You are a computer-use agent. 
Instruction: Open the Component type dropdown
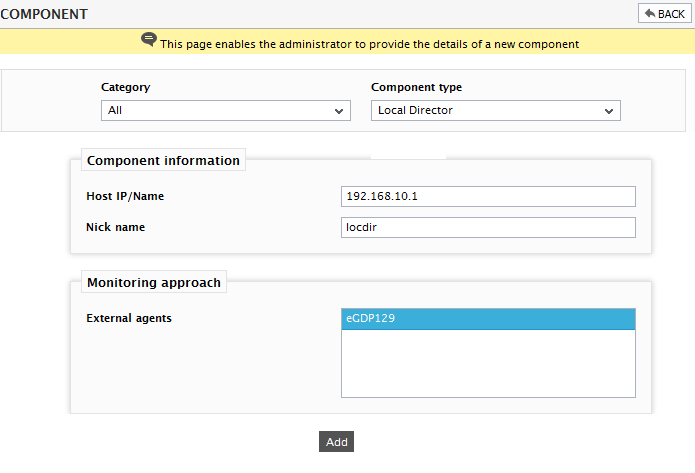coord(496,110)
